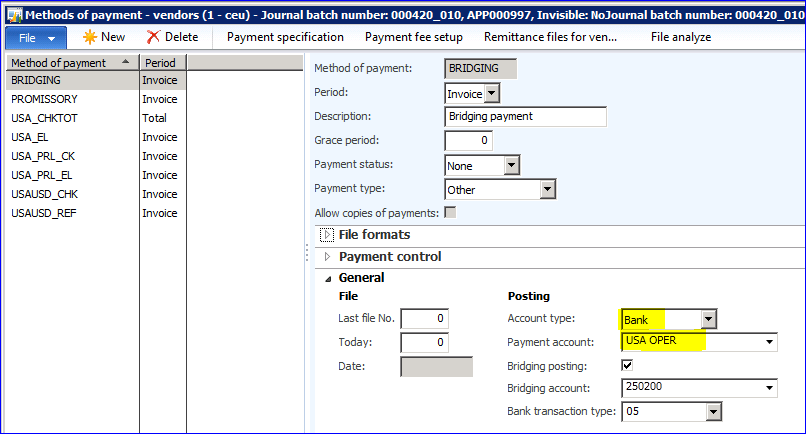Open the File menu
Screen dimensions: 806x434
click(36, 37)
